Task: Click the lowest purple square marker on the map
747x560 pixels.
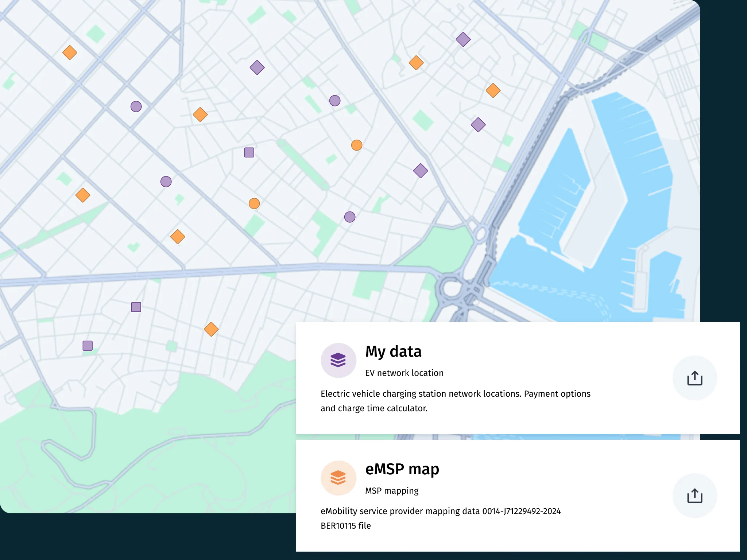Action: point(88,346)
